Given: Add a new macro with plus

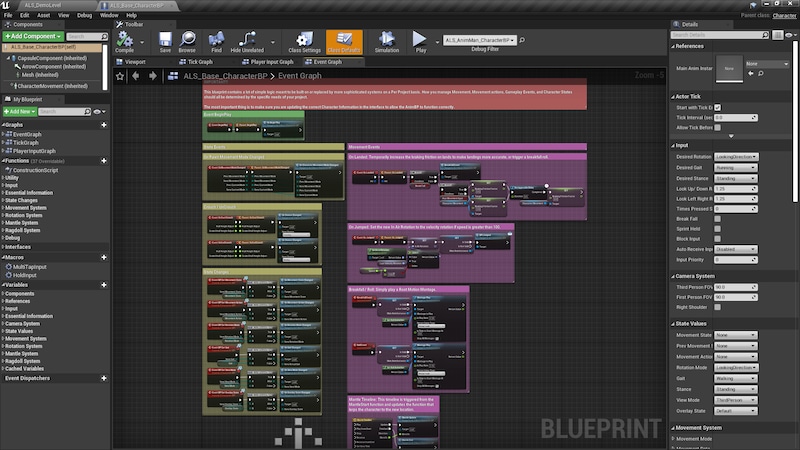Looking at the screenshot, I should point(104,258).
